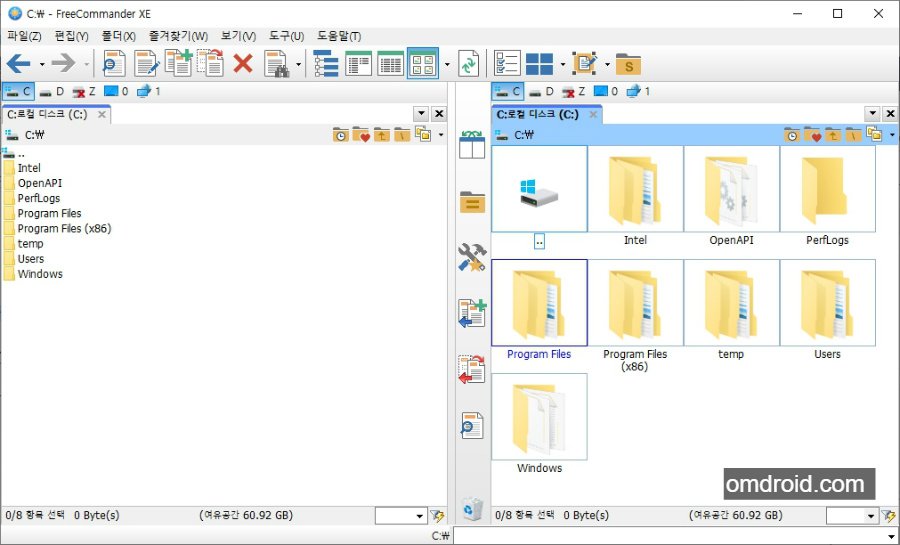The height and width of the screenshot is (545, 900).
Task: Click the red delete X icon
Action: 243,63
